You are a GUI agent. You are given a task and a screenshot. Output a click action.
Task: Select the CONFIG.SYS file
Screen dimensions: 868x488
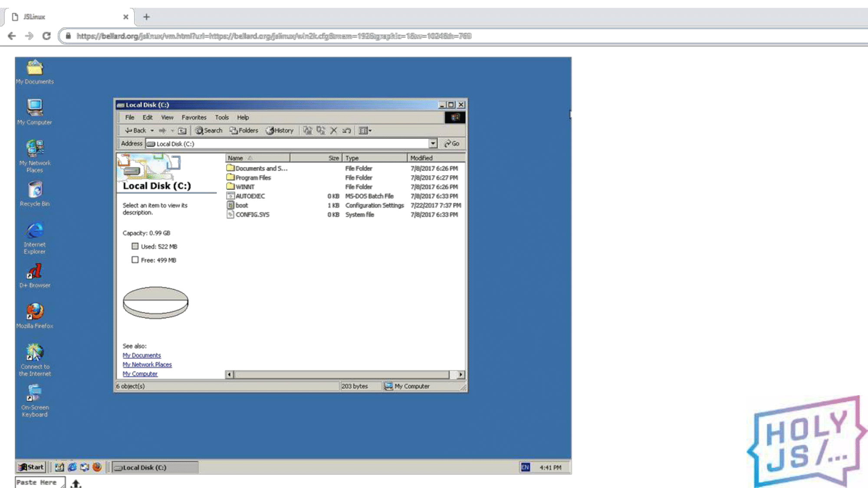pyautogui.click(x=248, y=215)
